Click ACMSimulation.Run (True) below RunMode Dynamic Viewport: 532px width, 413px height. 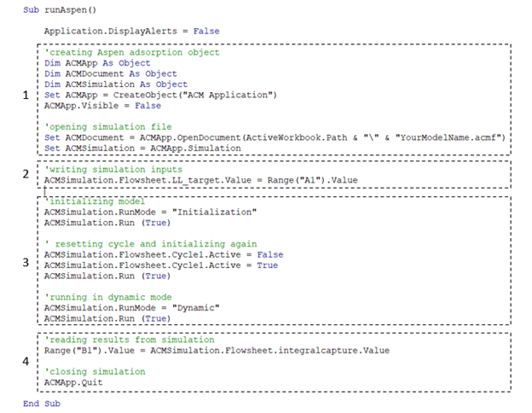107,318
